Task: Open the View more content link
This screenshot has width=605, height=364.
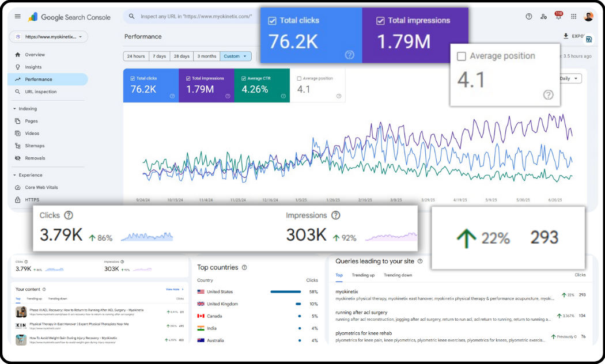Action: tap(173, 289)
